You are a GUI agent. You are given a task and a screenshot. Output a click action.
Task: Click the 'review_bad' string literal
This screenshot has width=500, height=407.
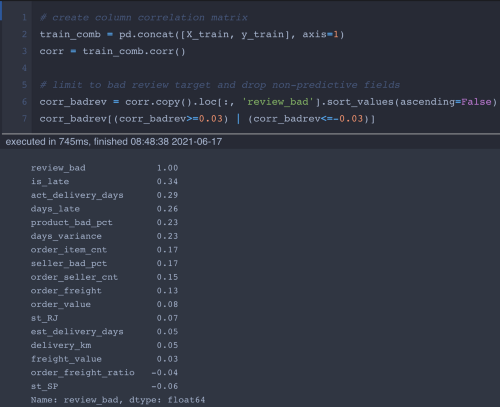(x=278, y=102)
